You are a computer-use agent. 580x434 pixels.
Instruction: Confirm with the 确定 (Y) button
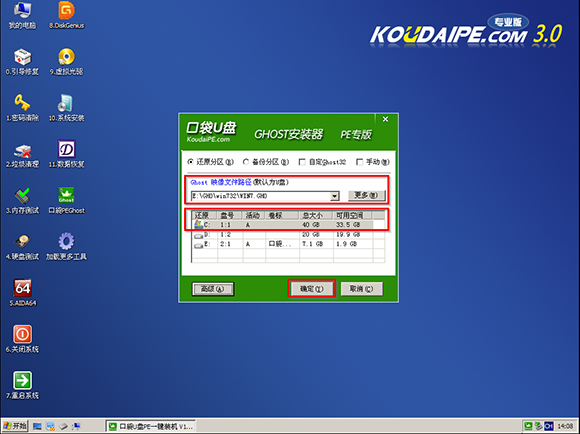(311, 289)
